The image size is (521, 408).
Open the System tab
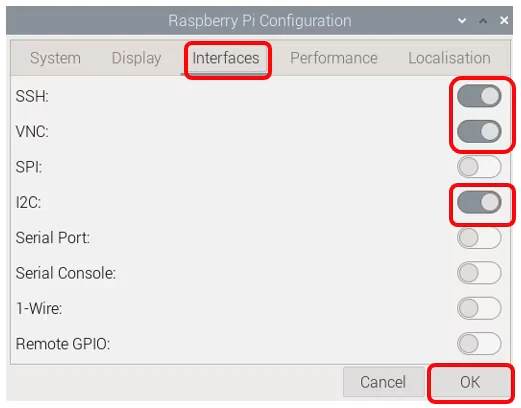tap(55, 58)
